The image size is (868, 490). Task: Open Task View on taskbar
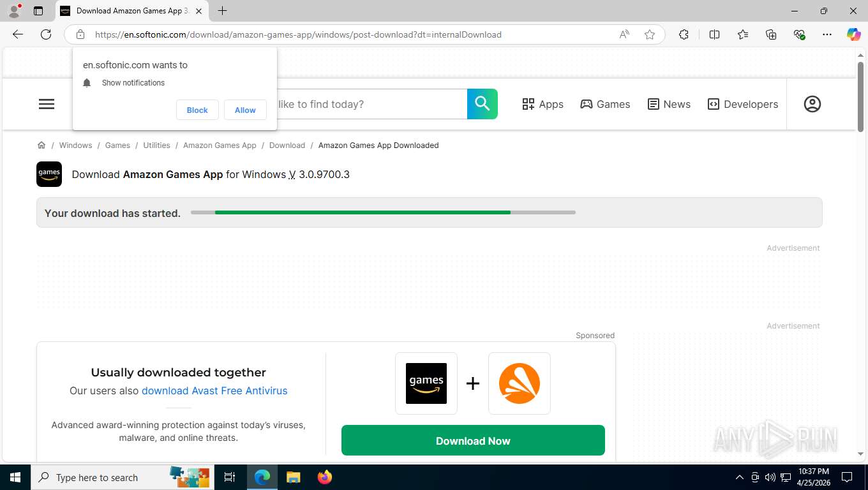pyautogui.click(x=230, y=477)
